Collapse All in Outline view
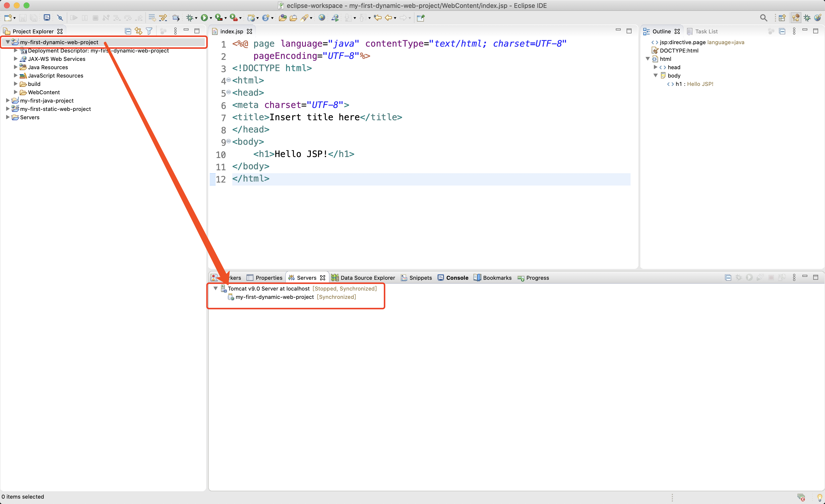The width and height of the screenshot is (825, 504). (x=782, y=31)
